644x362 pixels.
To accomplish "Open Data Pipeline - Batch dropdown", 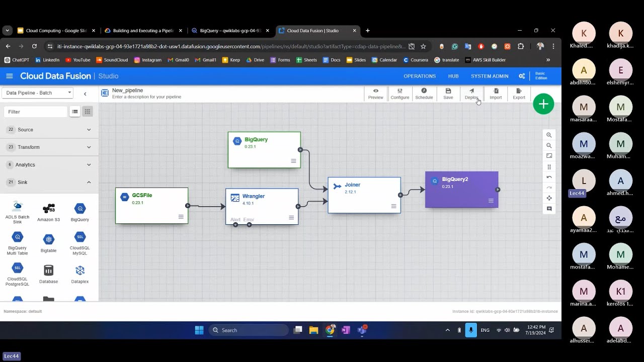I will tap(38, 93).
